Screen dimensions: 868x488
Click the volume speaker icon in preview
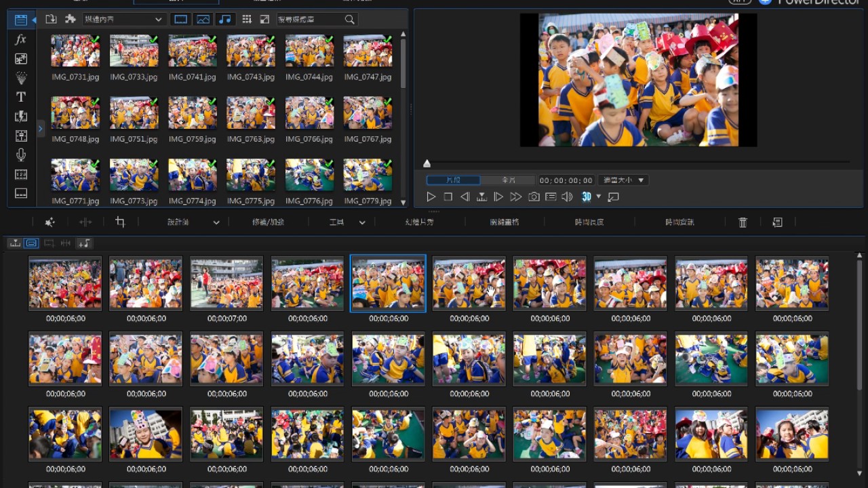(x=568, y=197)
